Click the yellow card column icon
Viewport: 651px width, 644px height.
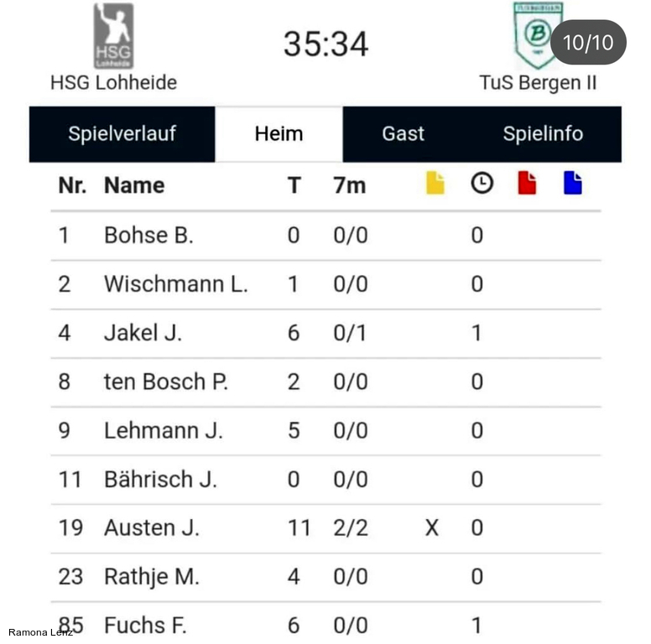435,183
